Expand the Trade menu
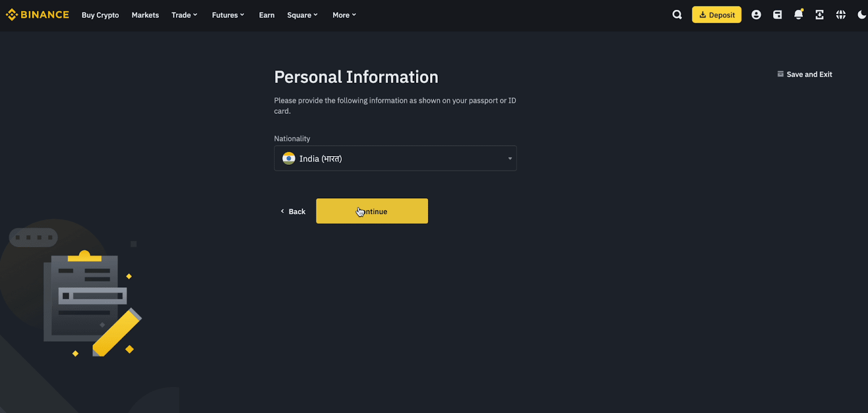The width and height of the screenshot is (868, 413). 184,15
